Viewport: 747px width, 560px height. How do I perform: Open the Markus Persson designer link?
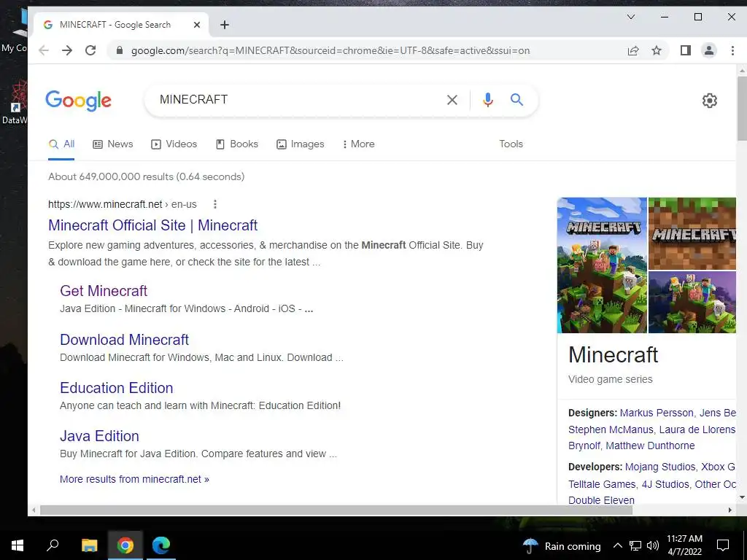pyautogui.click(x=657, y=413)
